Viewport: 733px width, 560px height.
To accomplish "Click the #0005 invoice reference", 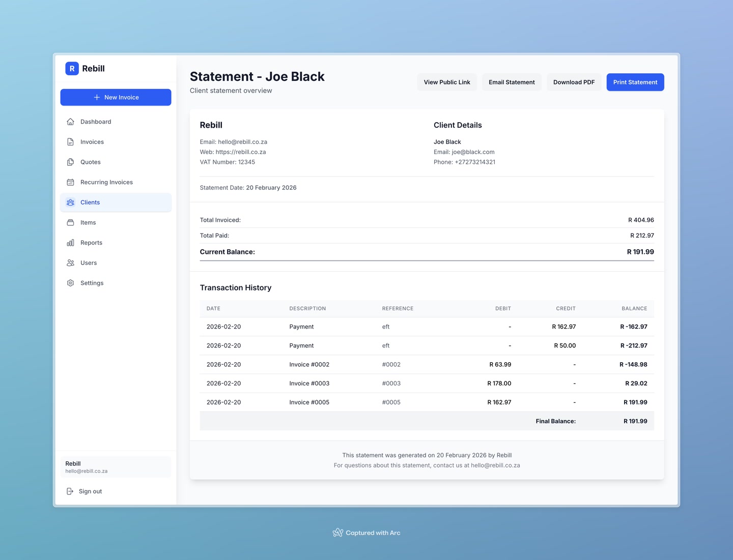I will pos(391,402).
